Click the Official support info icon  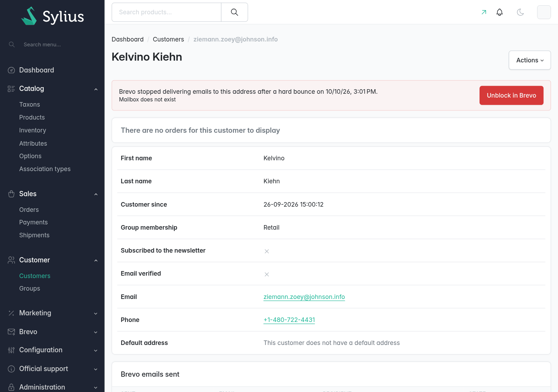click(x=12, y=369)
